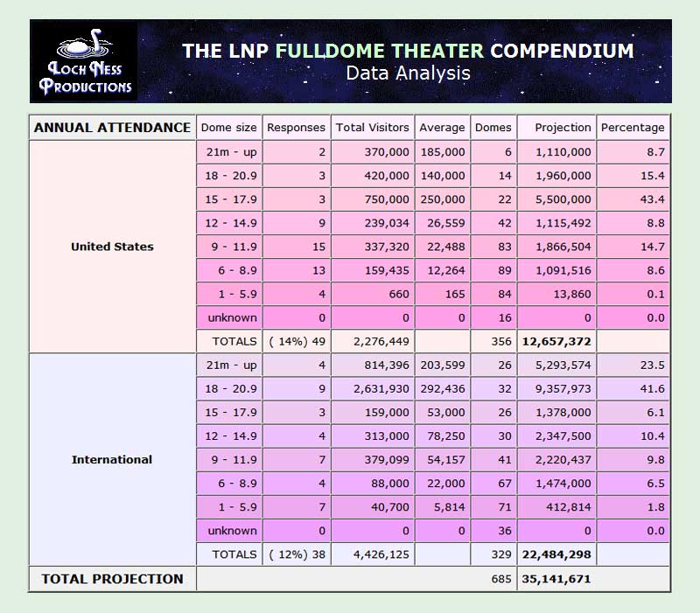Select the 1,110,000 projection cell
Viewport: 700px width, 613px height.
pos(556,152)
